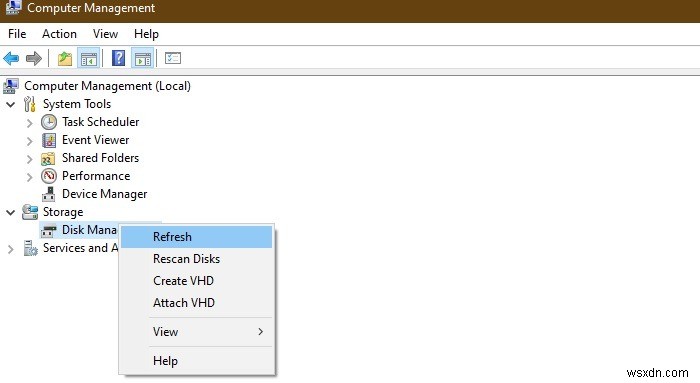Click the Computer Management (Local) root icon
This screenshot has width=700, height=383.
click(11, 86)
